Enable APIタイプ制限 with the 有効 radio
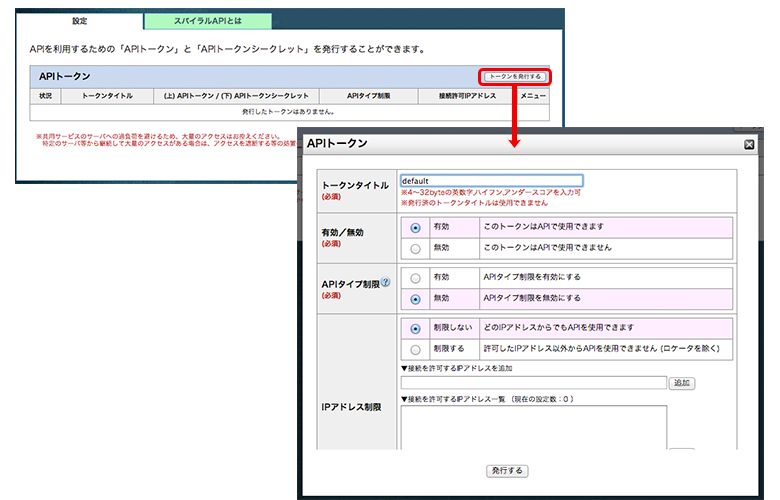Image resolution: width=780 pixels, height=500 pixels. (415, 277)
